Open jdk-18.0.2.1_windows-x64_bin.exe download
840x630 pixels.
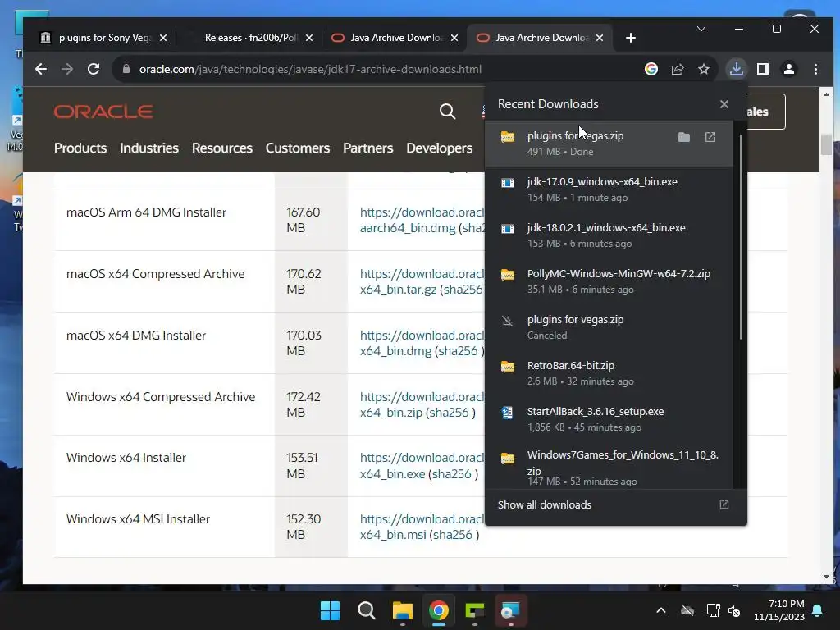coord(609,235)
